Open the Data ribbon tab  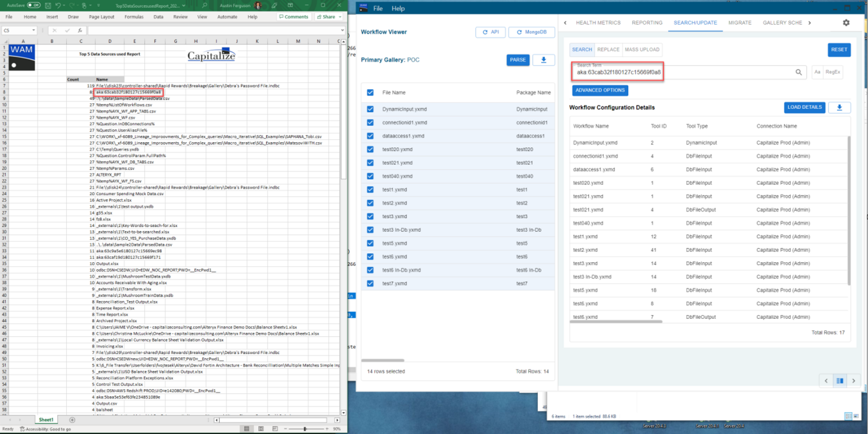[x=158, y=17]
